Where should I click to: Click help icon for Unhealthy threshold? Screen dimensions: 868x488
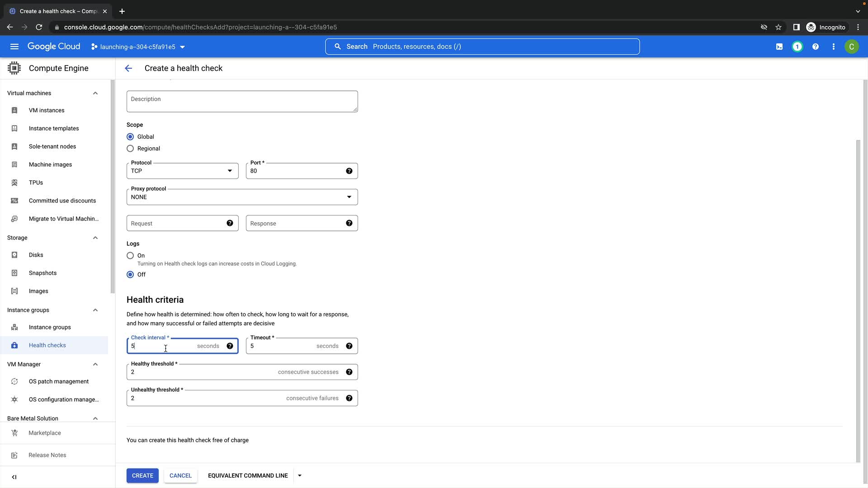pos(349,398)
